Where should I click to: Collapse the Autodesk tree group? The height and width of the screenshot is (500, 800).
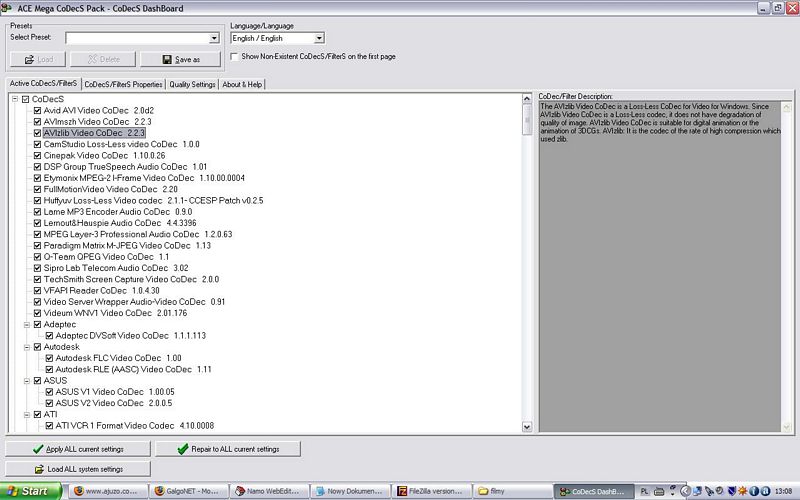[x=27, y=347]
